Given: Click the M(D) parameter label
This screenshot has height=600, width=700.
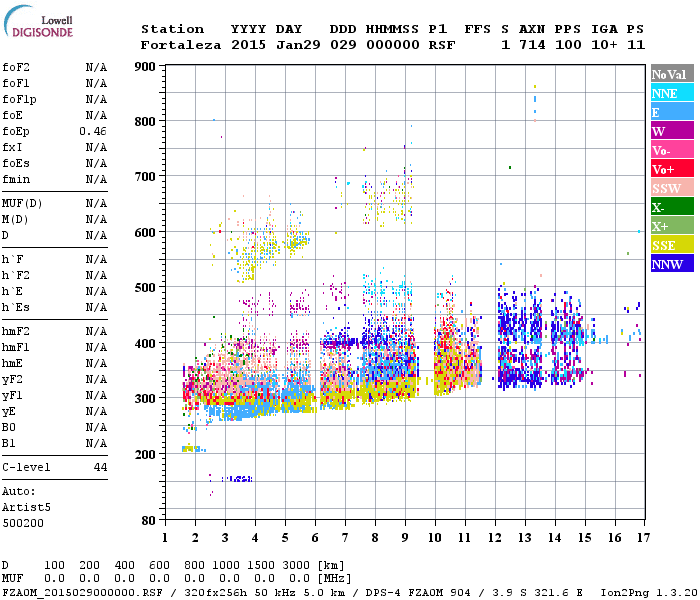Looking at the screenshot, I should pos(15,220).
